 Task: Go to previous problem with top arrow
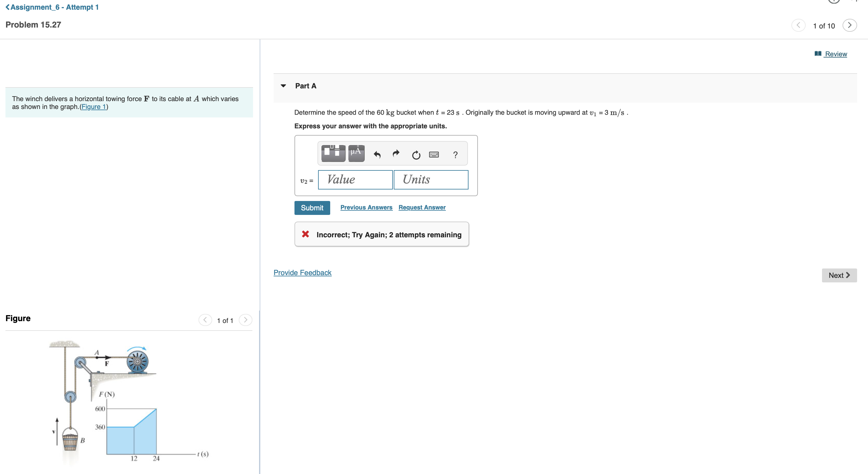click(x=798, y=25)
